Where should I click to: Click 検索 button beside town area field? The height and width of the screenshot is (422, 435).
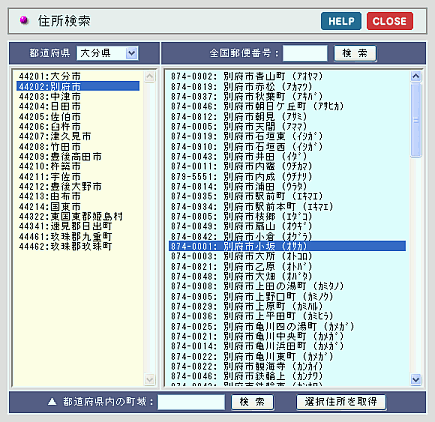[x=252, y=402]
